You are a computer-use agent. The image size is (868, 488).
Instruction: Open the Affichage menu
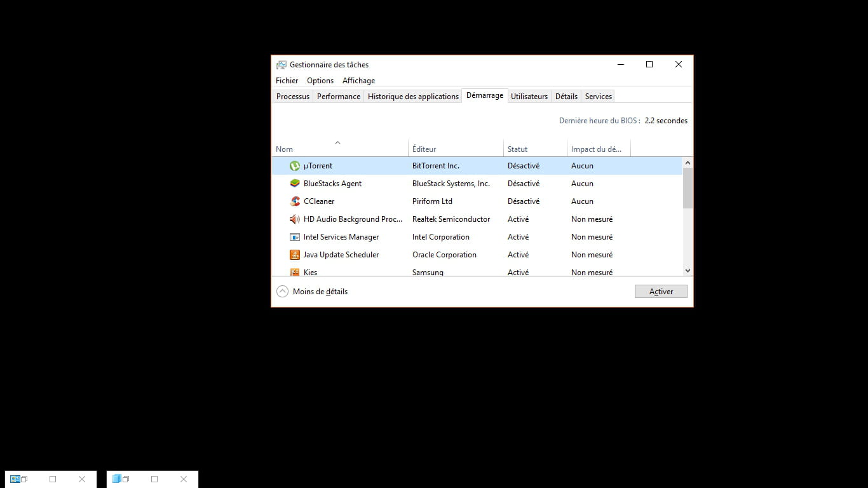[x=359, y=81]
